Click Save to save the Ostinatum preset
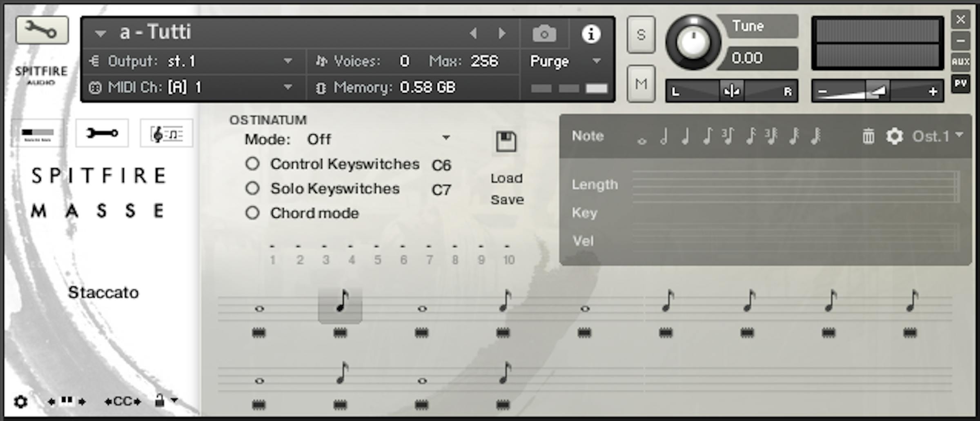The image size is (980, 421). click(x=507, y=200)
